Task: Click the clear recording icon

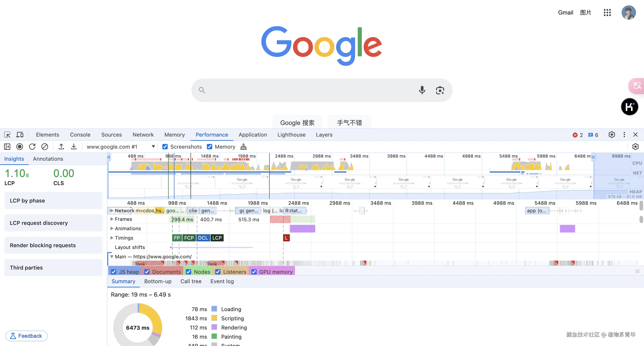Action: 45,147
